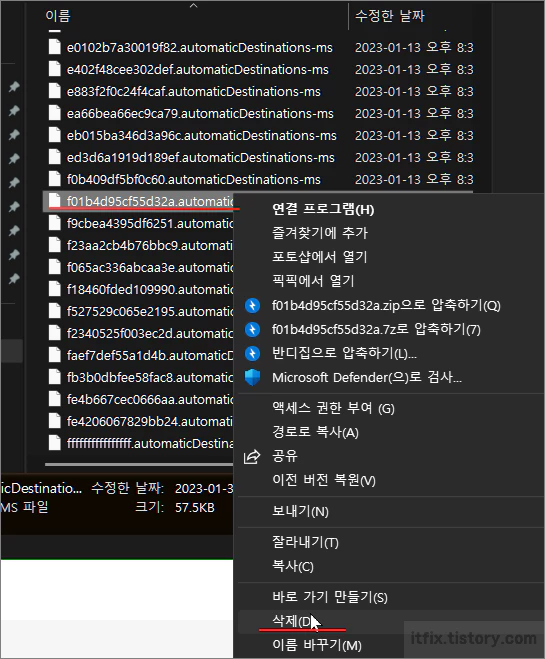Click file icon of eb015ba346d3a96c file
The image size is (545, 659).
click(55, 135)
